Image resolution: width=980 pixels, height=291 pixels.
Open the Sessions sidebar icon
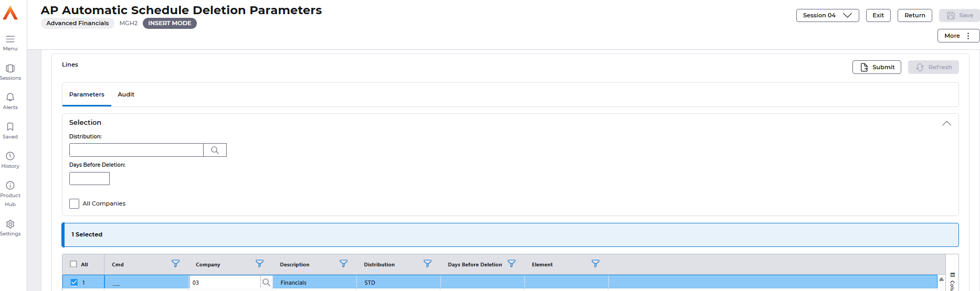[10, 69]
